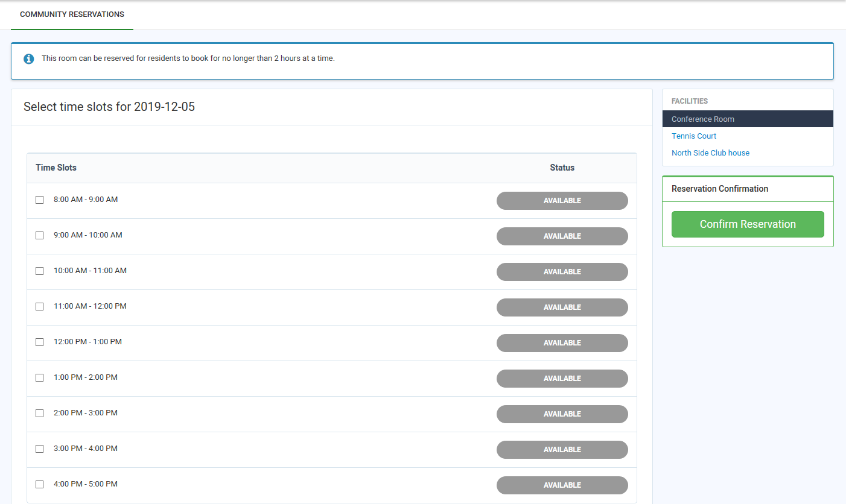Tick the 2:00 PM - 3:00 PM slot
This screenshot has width=846, height=504.
point(40,413)
